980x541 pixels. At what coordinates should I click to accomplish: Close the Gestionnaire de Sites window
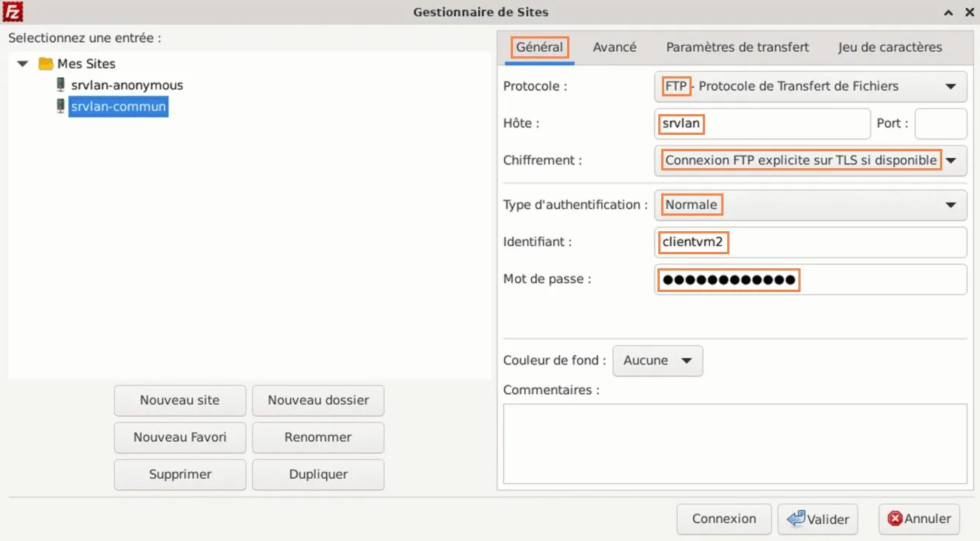(x=969, y=12)
